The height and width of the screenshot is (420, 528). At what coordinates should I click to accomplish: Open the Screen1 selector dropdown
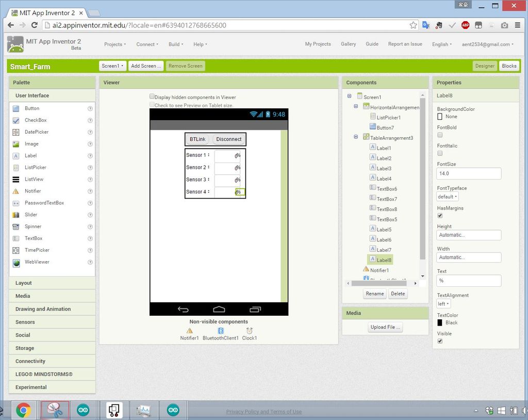pos(113,66)
